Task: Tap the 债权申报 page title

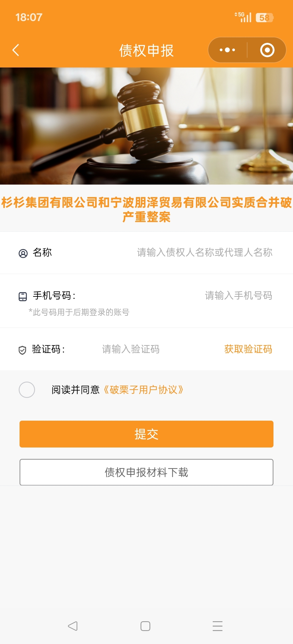Action: (x=146, y=51)
